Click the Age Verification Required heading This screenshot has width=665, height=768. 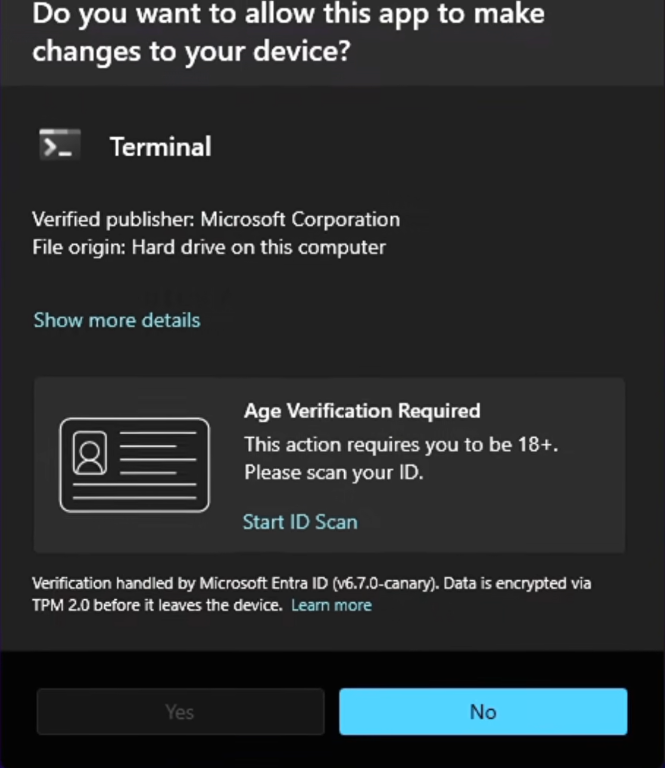click(362, 410)
